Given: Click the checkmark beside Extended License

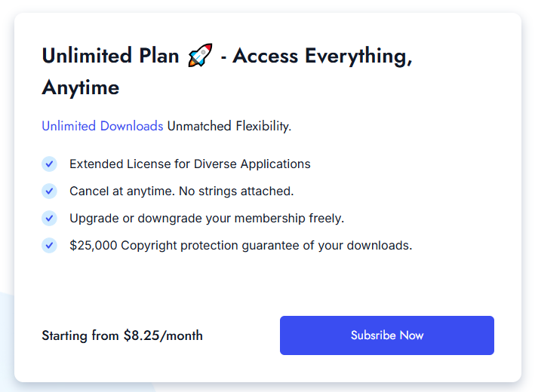Looking at the screenshot, I should click(x=49, y=164).
